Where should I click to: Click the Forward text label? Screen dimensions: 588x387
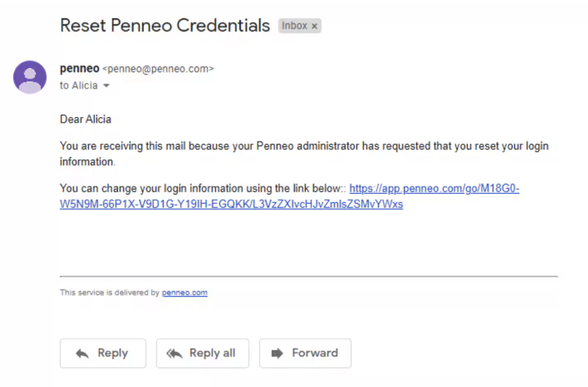click(315, 353)
